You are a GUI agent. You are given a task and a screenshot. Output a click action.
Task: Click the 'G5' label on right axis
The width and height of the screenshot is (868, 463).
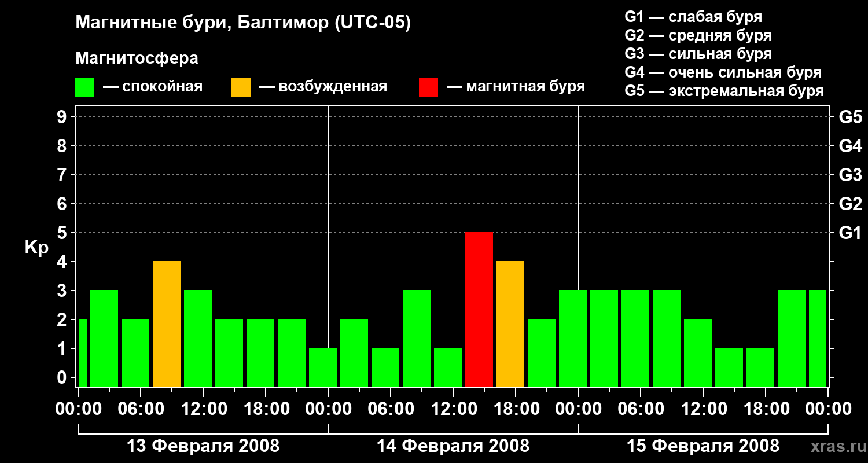[851, 117]
